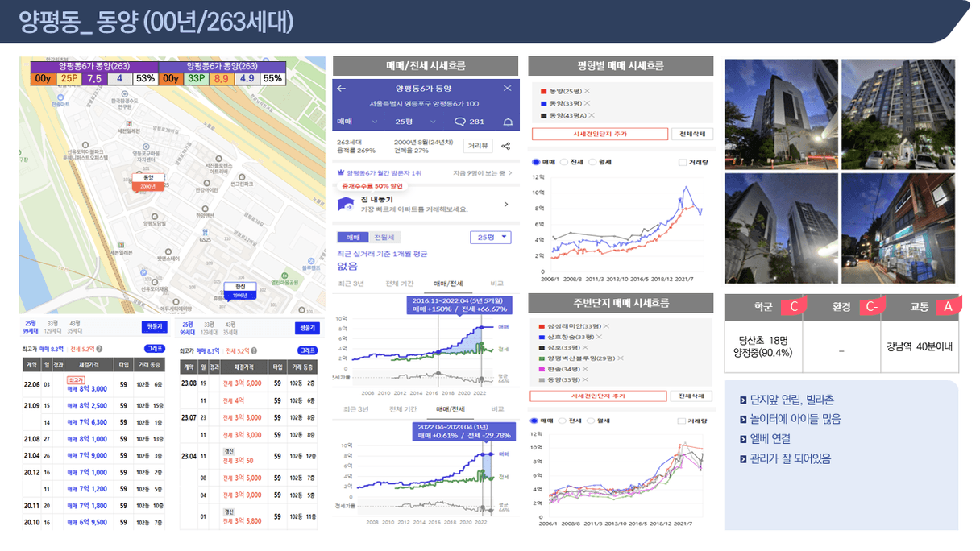Click the crown icon beside 양평동6가 월간 방문자 1위
This screenshot has width=980, height=551.
pyautogui.click(x=342, y=172)
